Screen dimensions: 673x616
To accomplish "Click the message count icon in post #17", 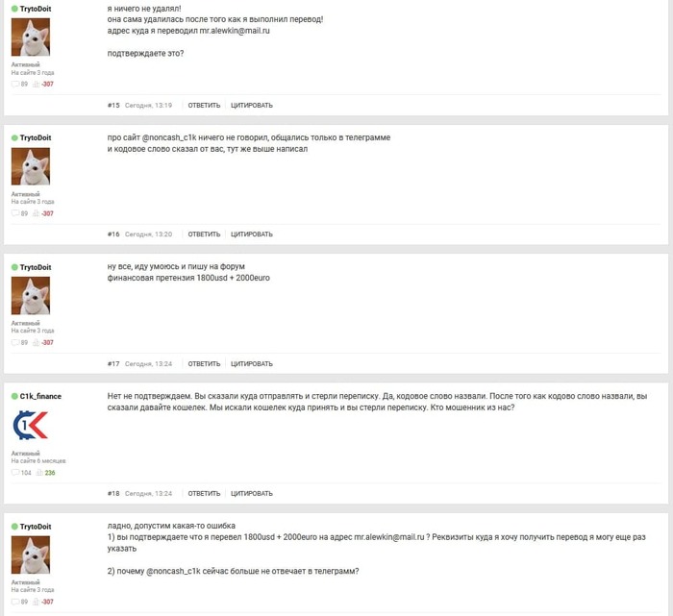I will pos(15,342).
